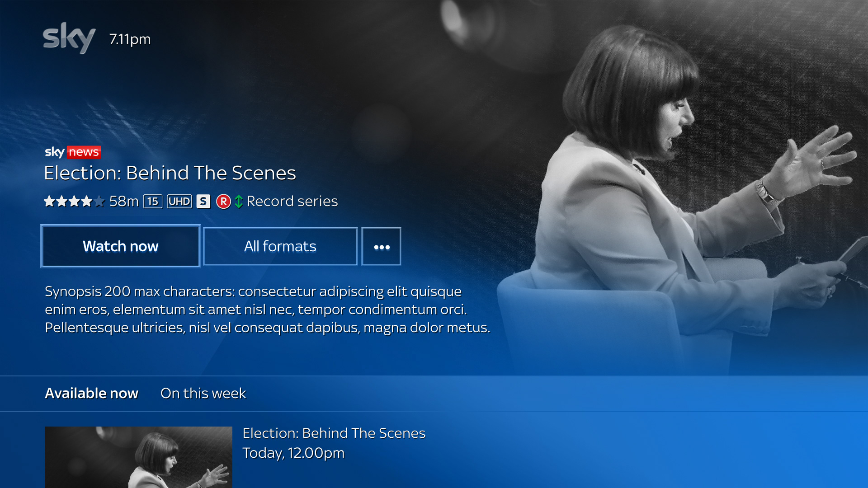Click the programme synopsis text
The height and width of the screenshot is (488, 868).
pos(268,310)
